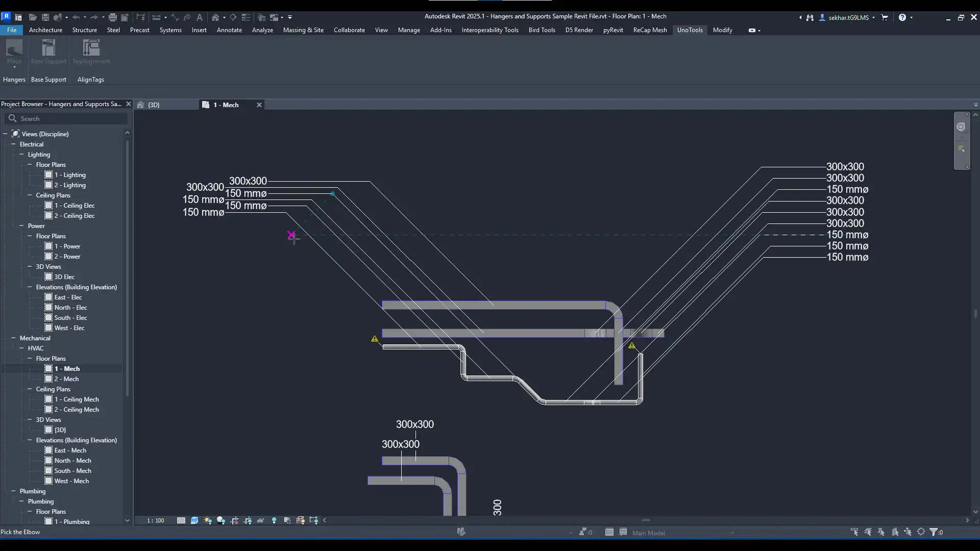Switch to the {3D} view tab

pos(154,105)
